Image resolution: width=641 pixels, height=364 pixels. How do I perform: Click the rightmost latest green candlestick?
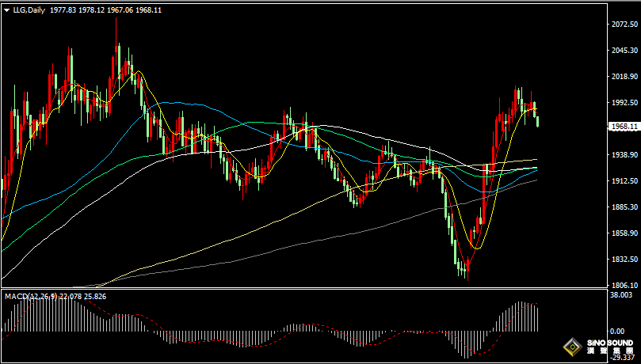click(x=538, y=120)
